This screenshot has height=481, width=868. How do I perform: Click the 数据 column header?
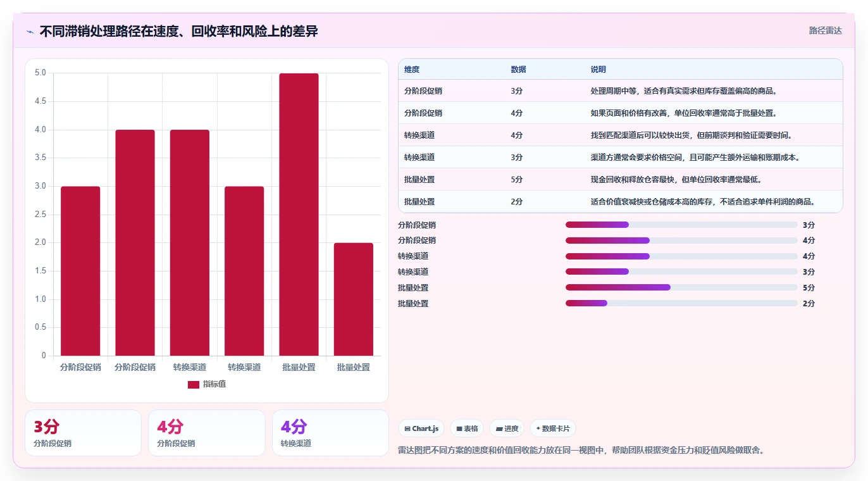[518, 70]
